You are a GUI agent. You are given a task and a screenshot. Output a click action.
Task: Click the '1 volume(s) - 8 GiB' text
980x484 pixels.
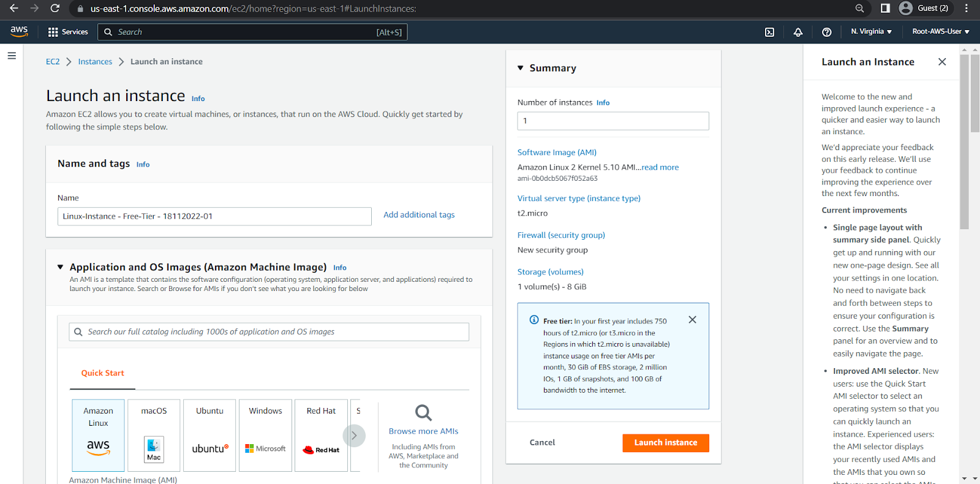click(x=552, y=287)
